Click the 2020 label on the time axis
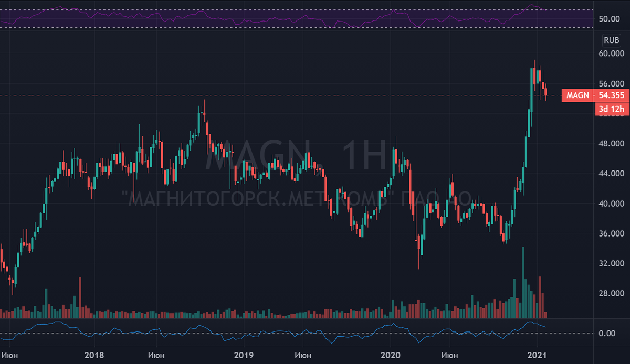The image size is (630, 364). point(391,355)
